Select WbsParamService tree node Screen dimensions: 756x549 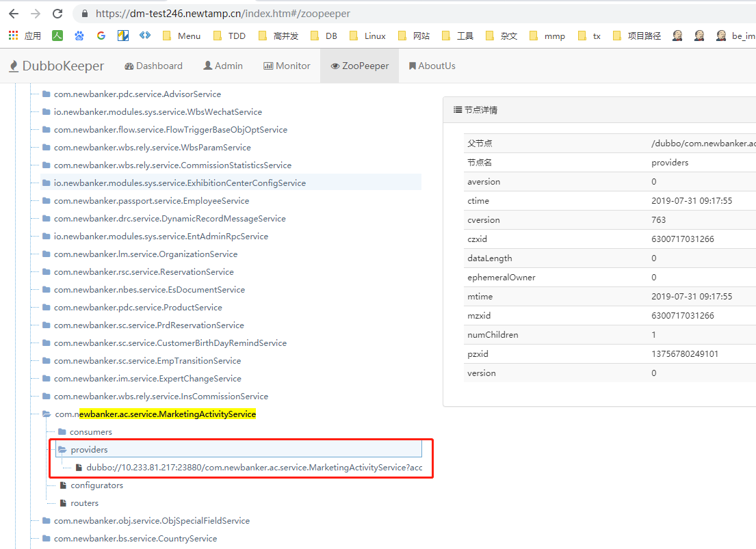point(153,148)
